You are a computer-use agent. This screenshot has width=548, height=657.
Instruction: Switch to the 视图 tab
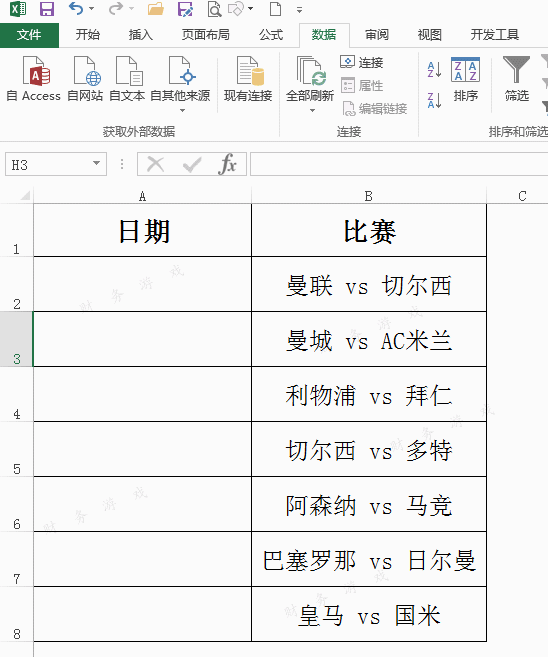pyautogui.click(x=429, y=35)
